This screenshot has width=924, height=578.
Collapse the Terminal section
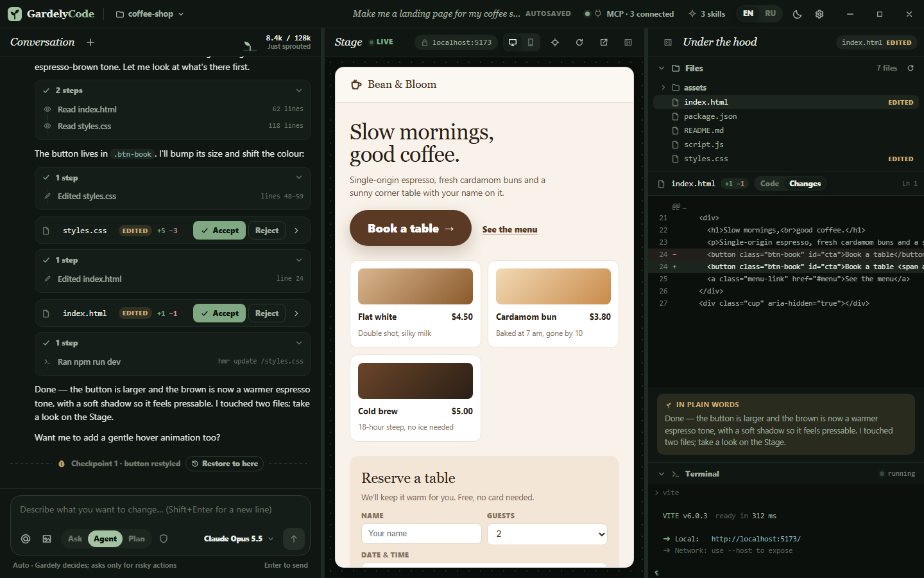pyautogui.click(x=662, y=474)
